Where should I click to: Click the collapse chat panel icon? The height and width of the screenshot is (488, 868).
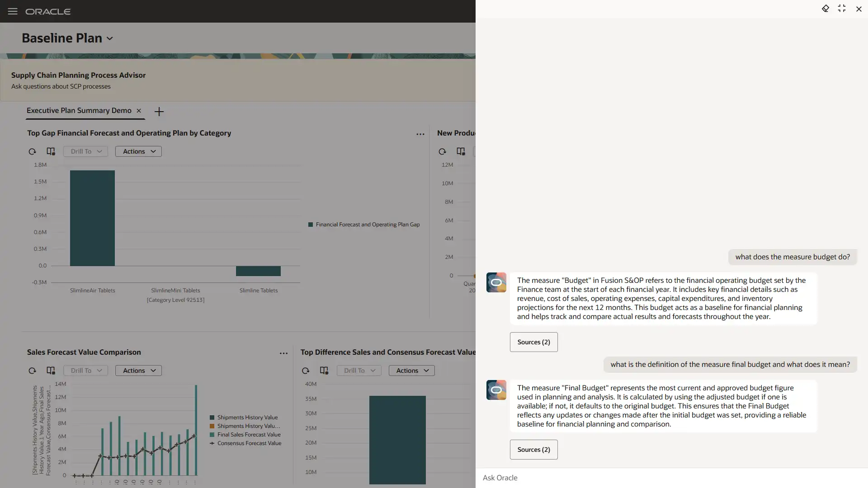point(842,9)
